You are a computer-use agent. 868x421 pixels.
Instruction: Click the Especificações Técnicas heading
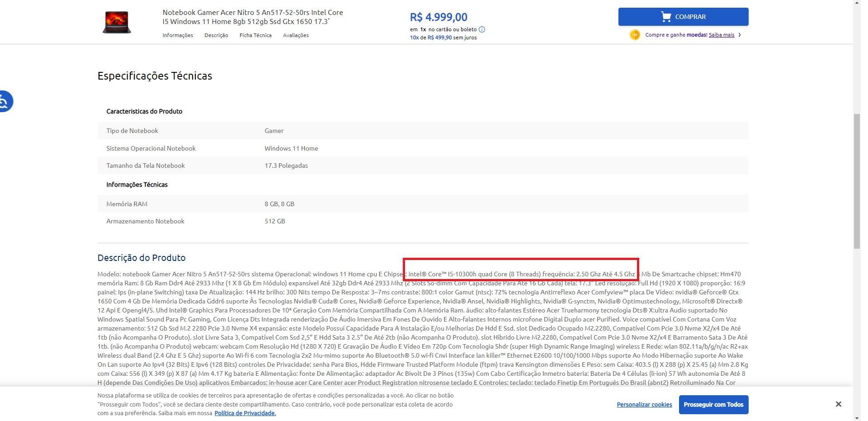click(155, 76)
